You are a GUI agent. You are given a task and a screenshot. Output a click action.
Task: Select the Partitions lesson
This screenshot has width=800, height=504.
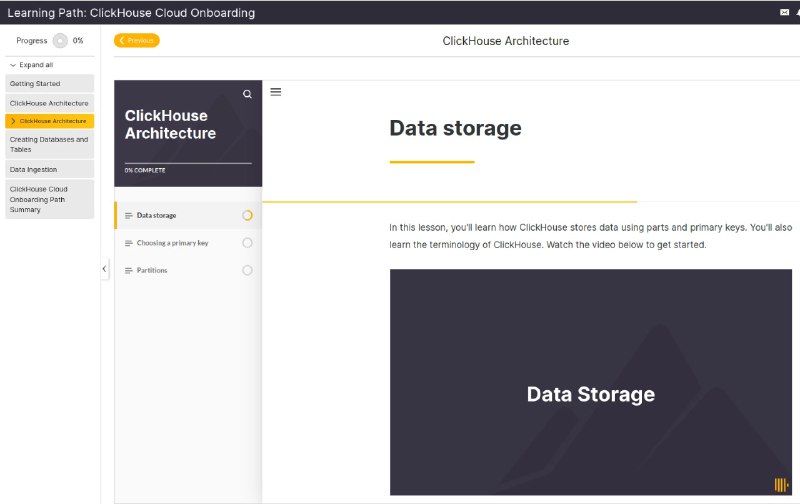tap(188, 270)
